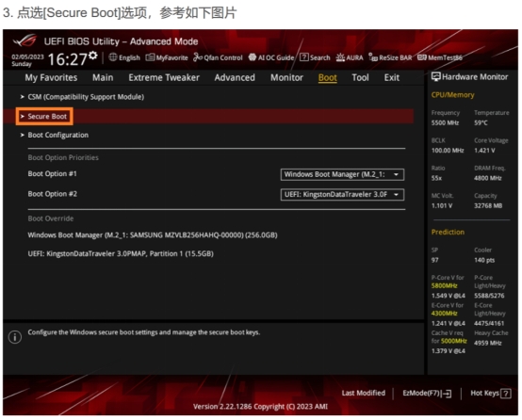Switch to the Advanced tab
The height and width of the screenshot is (420, 522).
pos(235,77)
